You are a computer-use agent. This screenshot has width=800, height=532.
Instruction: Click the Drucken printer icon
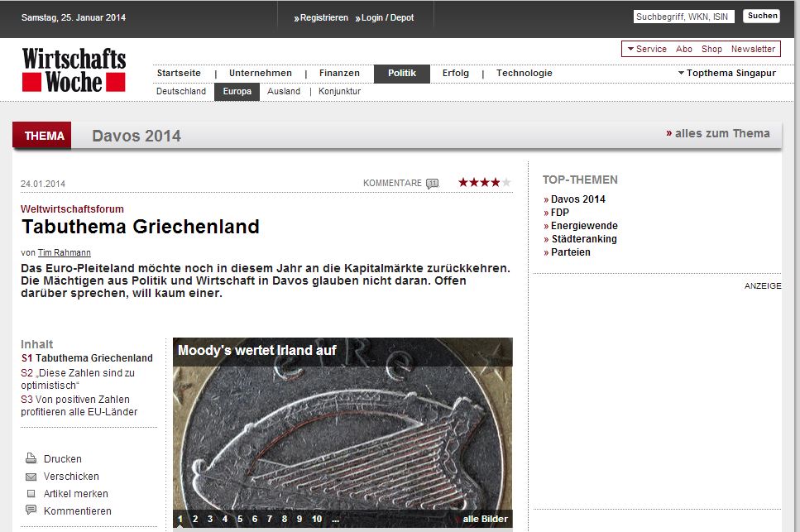tap(31, 459)
